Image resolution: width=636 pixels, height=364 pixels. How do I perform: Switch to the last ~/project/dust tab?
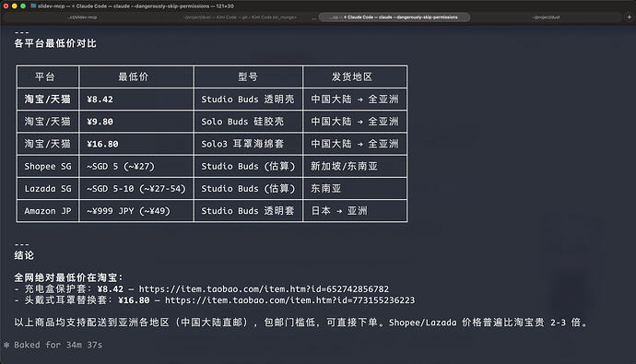pyautogui.click(x=547, y=17)
